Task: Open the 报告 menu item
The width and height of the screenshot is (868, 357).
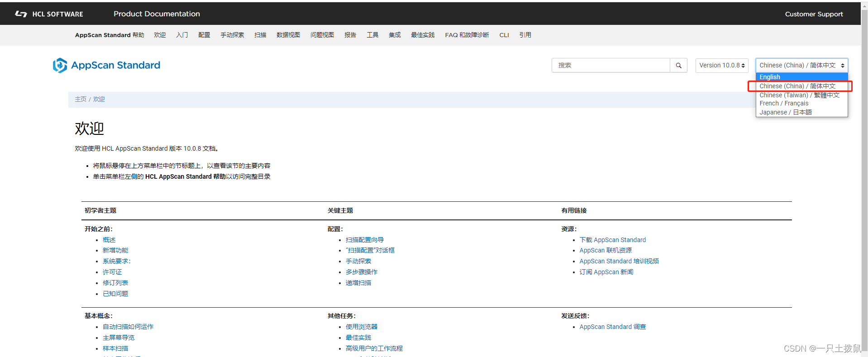Action: tap(350, 35)
